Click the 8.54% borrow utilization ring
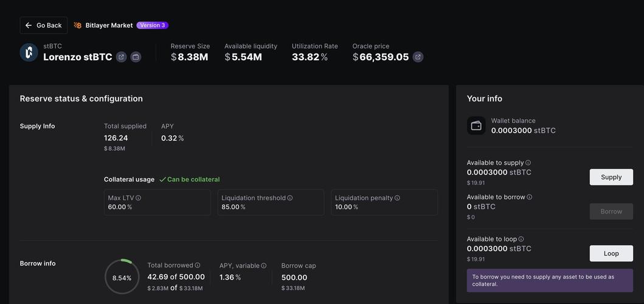Screen dimensions: 644x304 tap(122, 277)
